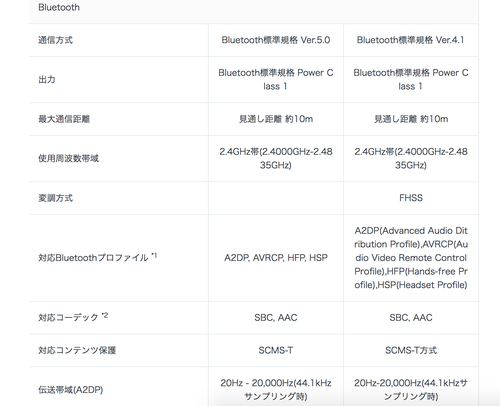
Task: Select the 通信方式 row label
Action: (55, 40)
